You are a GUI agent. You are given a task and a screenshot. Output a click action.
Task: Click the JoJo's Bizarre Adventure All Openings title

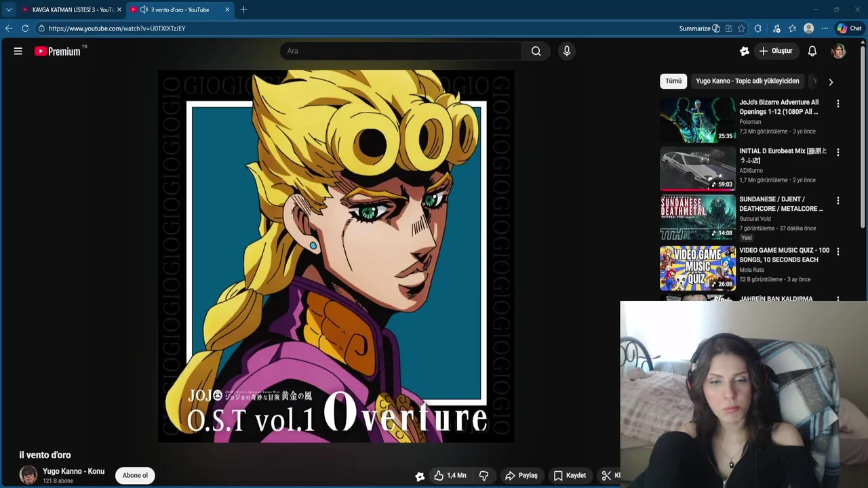pyautogui.click(x=779, y=107)
